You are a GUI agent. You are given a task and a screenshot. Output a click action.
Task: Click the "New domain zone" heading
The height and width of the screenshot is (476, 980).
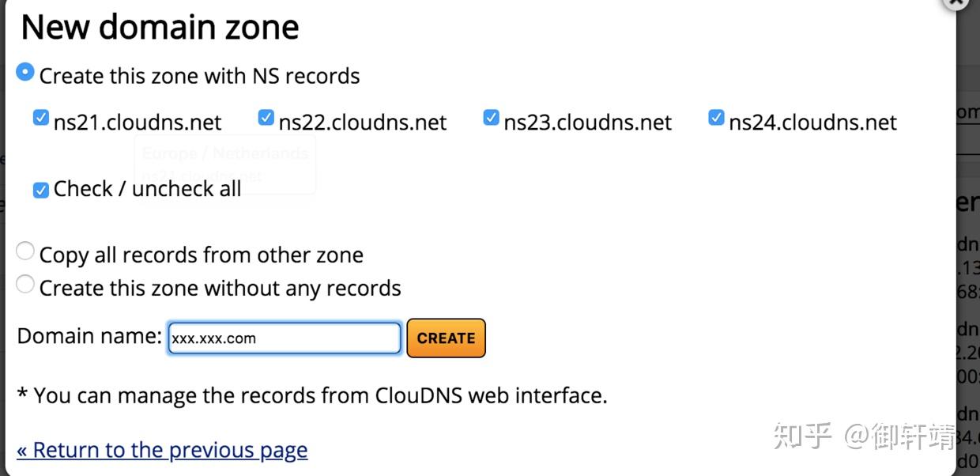tap(160, 27)
